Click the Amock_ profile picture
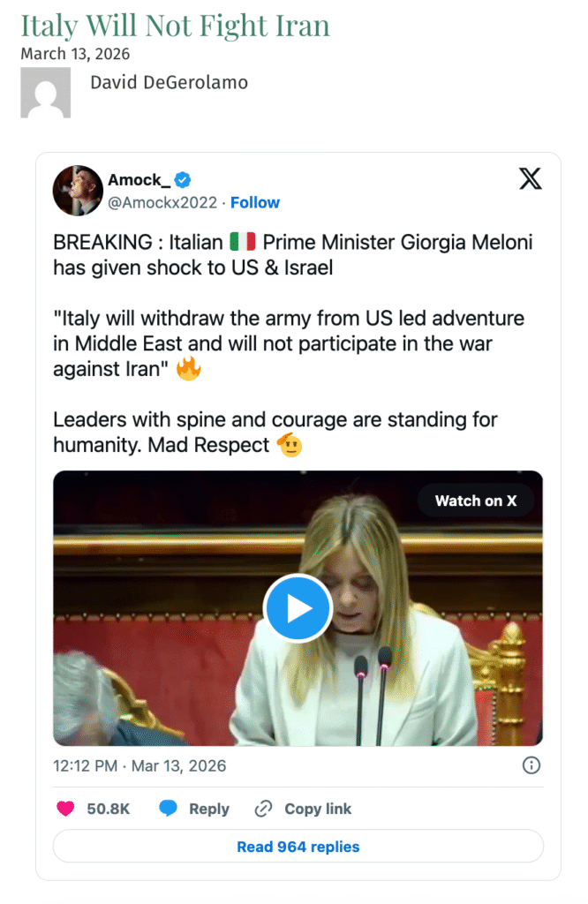The image size is (588, 904). click(x=78, y=190)
